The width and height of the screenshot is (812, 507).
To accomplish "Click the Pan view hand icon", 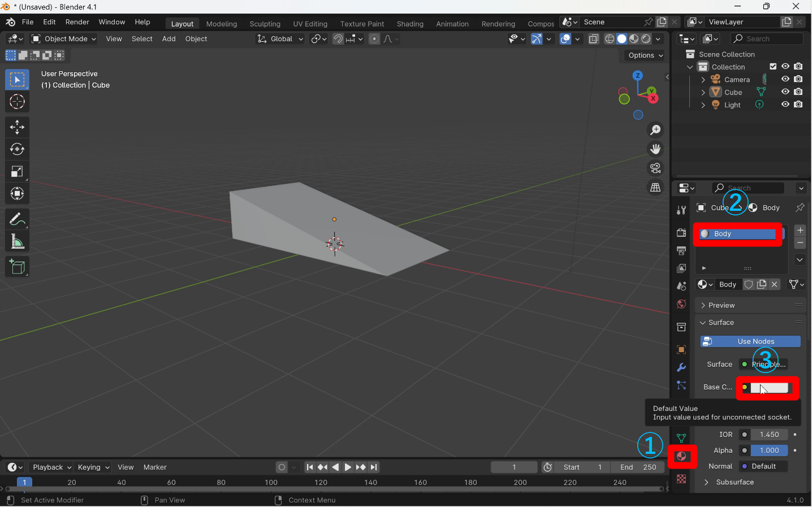I will [655, 149].
